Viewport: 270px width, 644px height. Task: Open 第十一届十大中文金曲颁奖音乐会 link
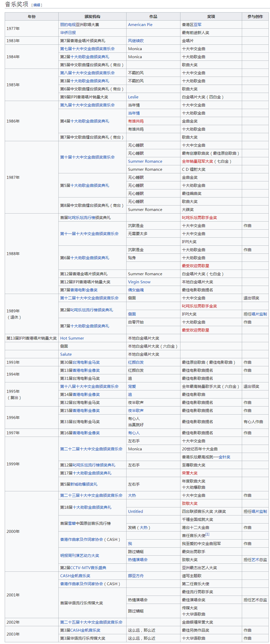pyautogui.click(x=89, y=234)
